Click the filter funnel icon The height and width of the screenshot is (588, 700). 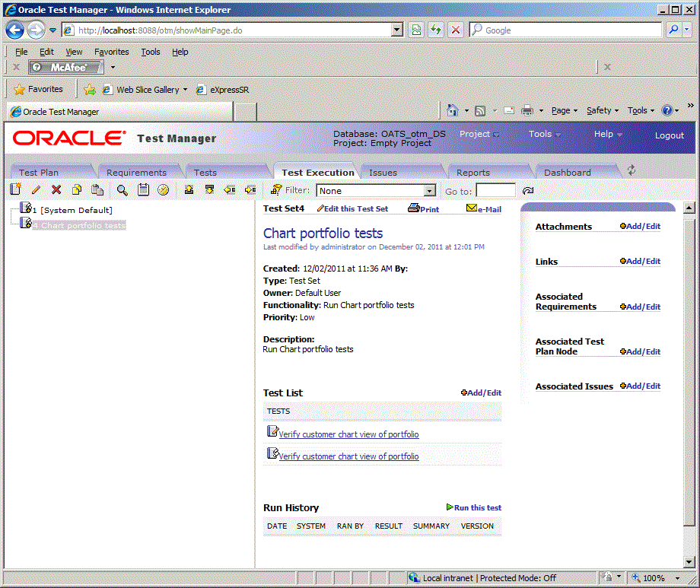point(276,189)
